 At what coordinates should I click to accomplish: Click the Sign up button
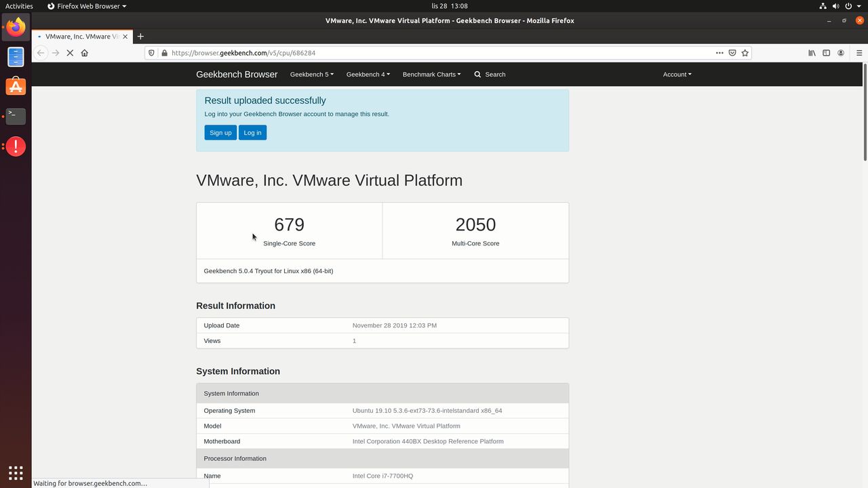point(220,133)
